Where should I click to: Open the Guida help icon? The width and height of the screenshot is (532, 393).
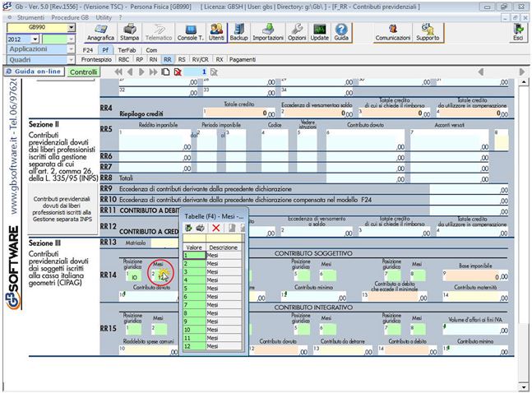[x=341, y=33]
